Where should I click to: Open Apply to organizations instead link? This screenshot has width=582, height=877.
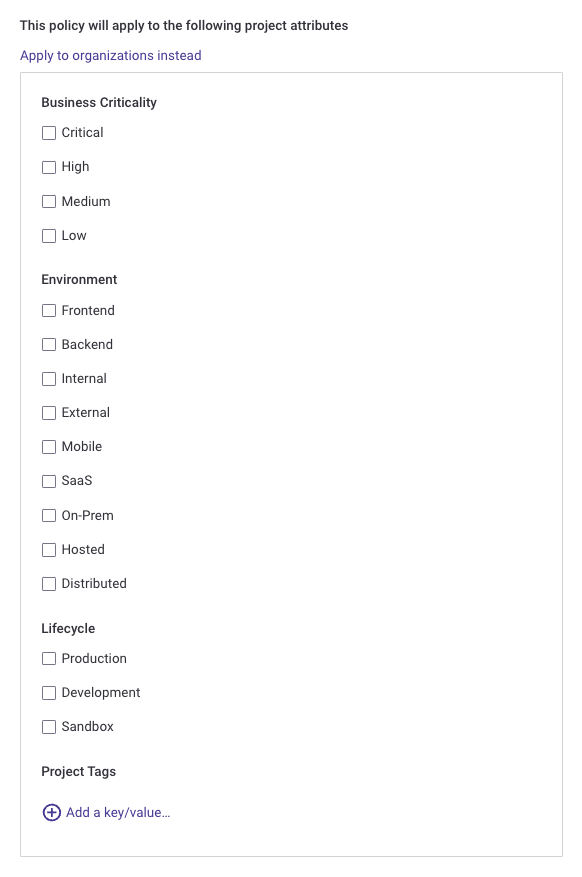110,55
